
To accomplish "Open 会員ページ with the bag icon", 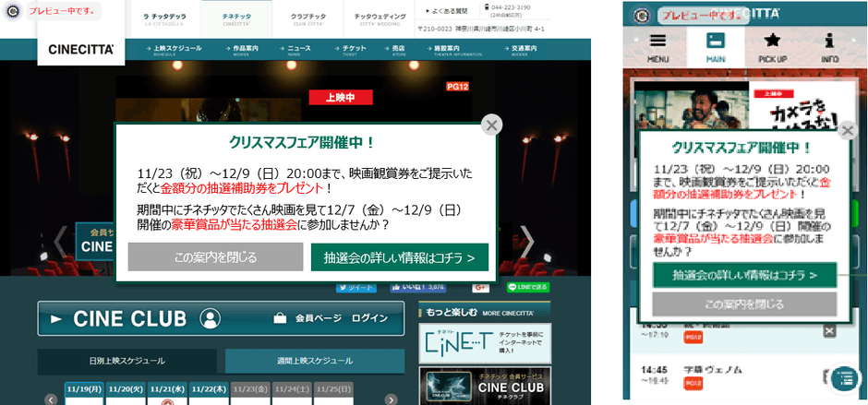I will [x=306, y=318].
